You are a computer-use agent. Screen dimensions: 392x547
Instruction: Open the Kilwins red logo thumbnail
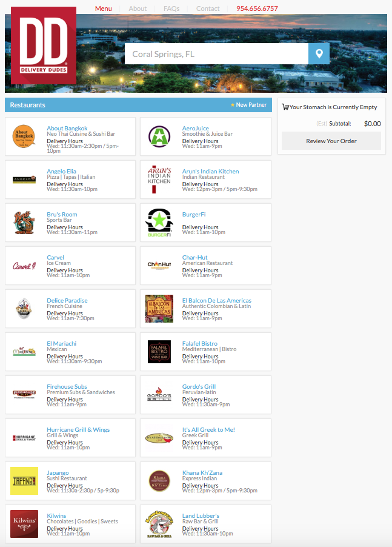coord(24,524)
